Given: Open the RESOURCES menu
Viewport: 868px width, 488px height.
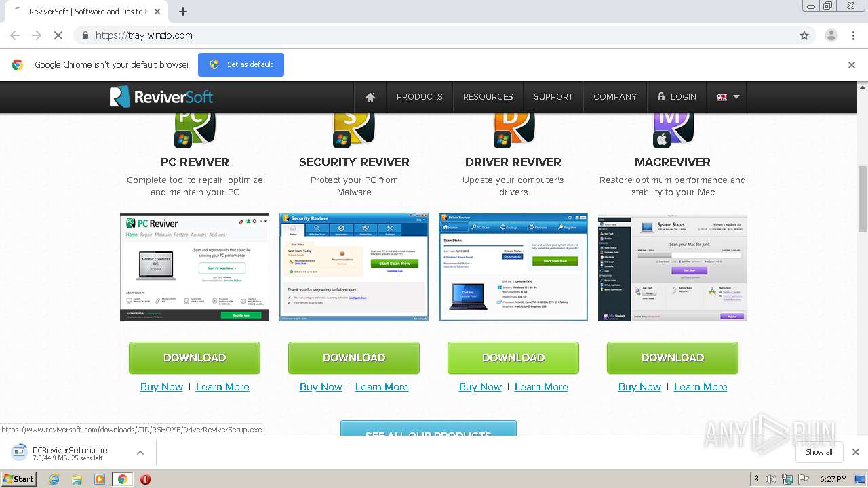Looking at the screenshot, I should pos(488,97).
